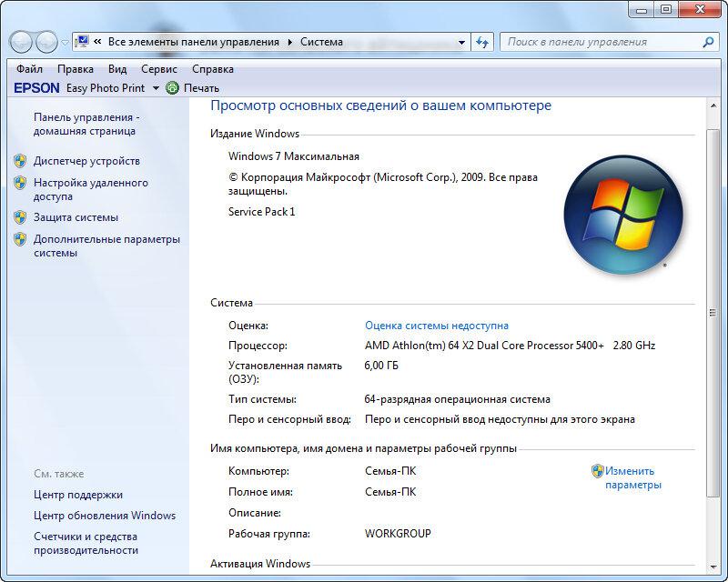Click 'Easy Photo Print' toolbar label
The image size is (728, 582).
click(106, 87)
